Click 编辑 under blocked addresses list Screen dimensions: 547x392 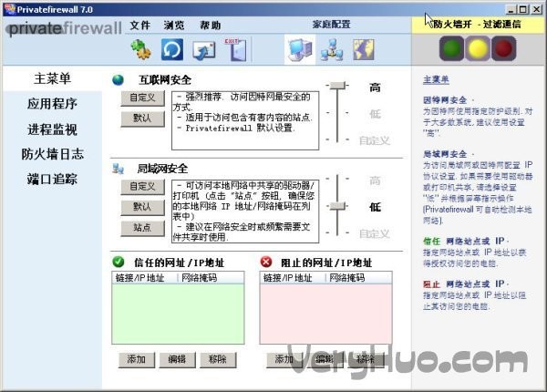pyautogui.click(x=325, y=359)
